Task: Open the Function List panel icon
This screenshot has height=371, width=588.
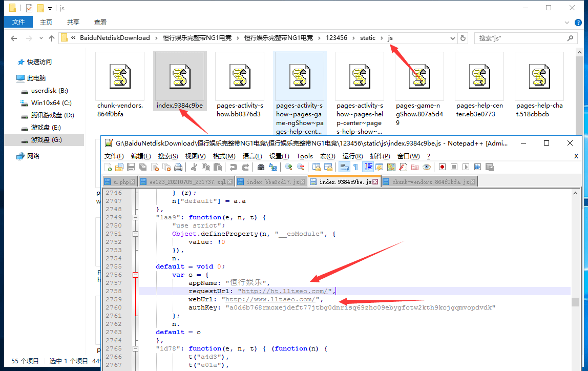Action: [x=403, y=167]
